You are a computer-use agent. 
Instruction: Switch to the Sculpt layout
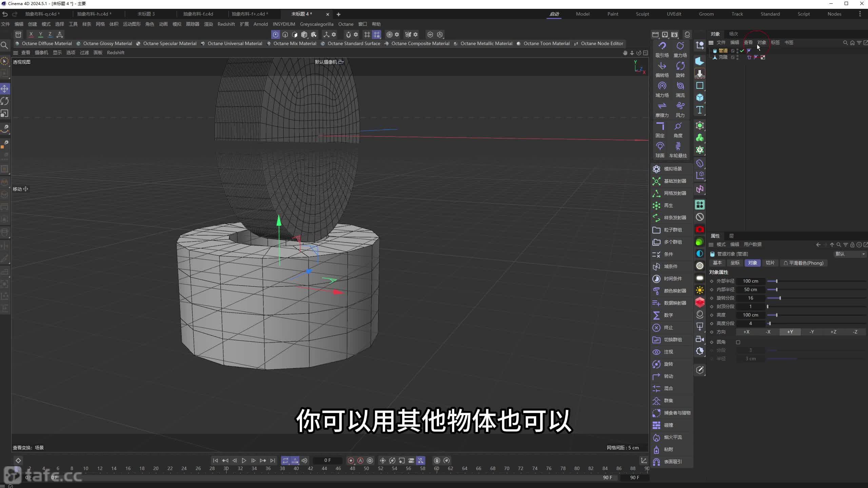(643, 14)
